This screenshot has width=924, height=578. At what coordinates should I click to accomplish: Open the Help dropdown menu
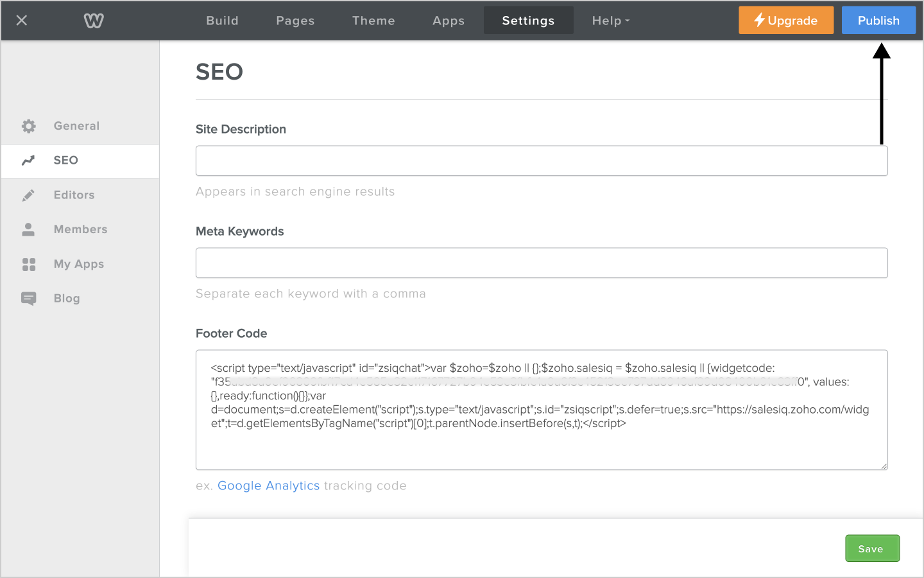coord(610,21)
